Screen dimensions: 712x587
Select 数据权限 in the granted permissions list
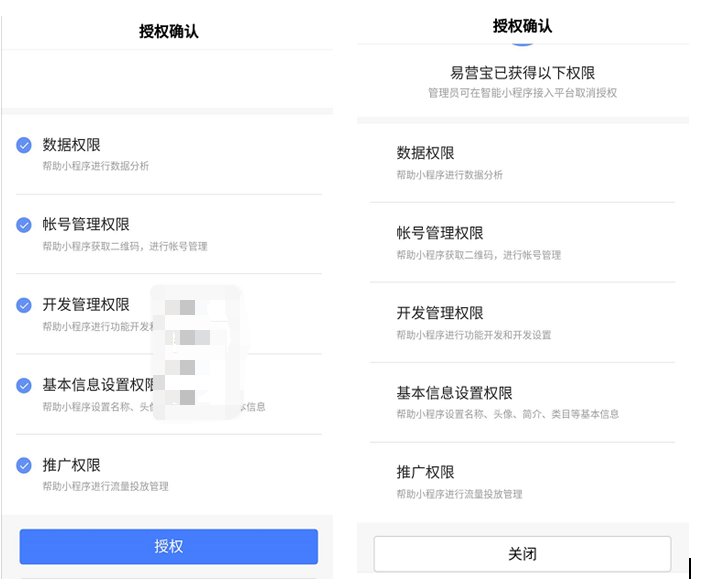[425, 153]
